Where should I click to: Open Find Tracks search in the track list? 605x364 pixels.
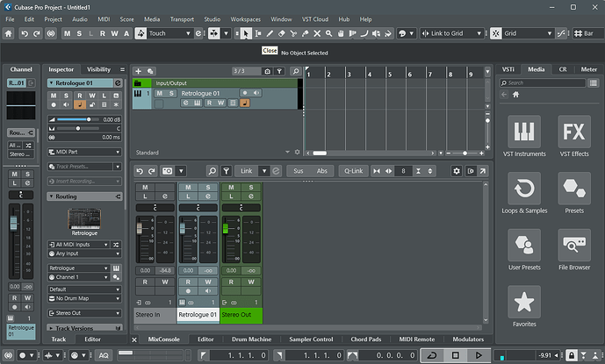click(x=296, y=71)
